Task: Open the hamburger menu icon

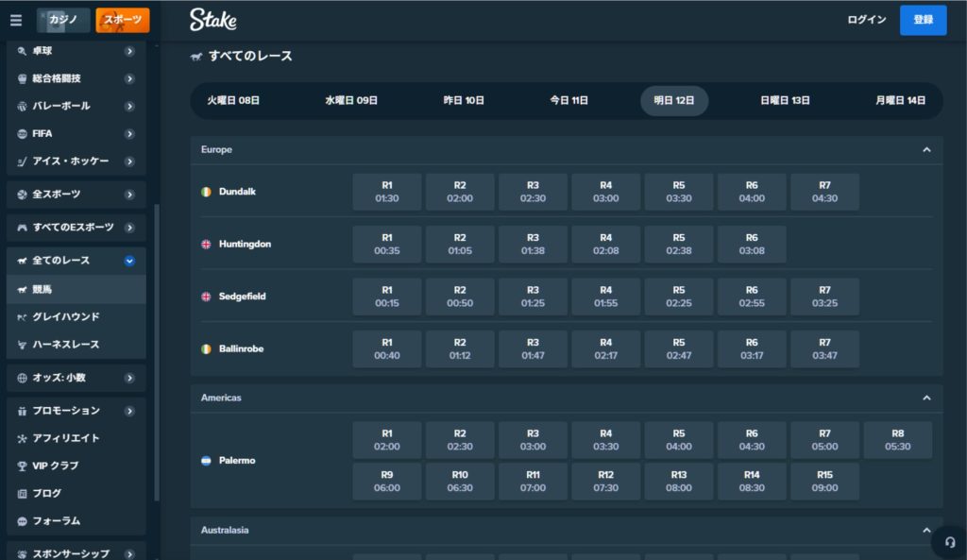Action: (x=16, y=21)
